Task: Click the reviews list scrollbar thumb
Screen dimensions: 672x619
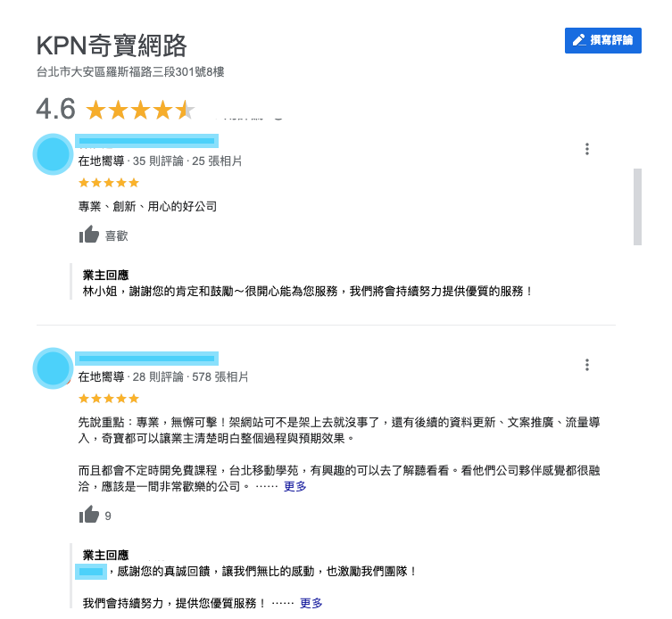Action: [637, 207]
